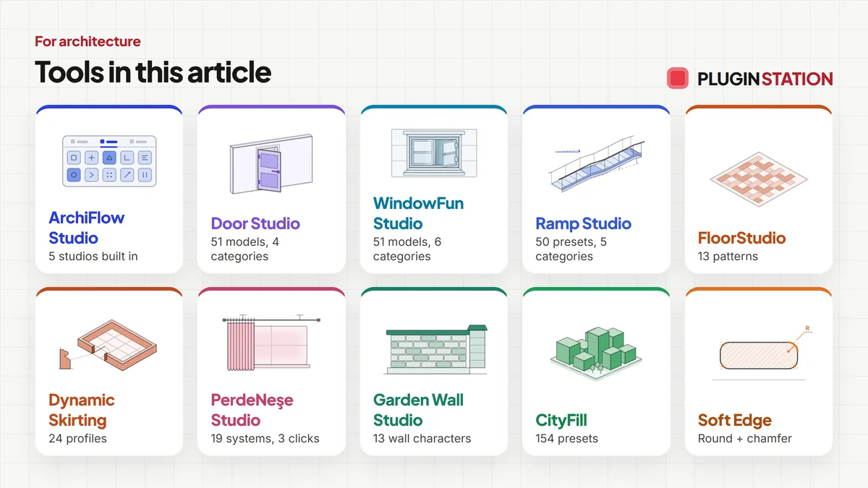Click the '13 wall characters' text
Image resolution: width=868 pixels, height=488 pixels.
422,438
